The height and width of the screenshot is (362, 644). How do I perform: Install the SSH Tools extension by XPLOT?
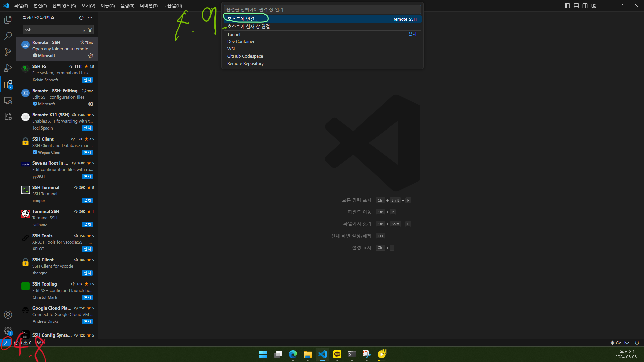87,249
